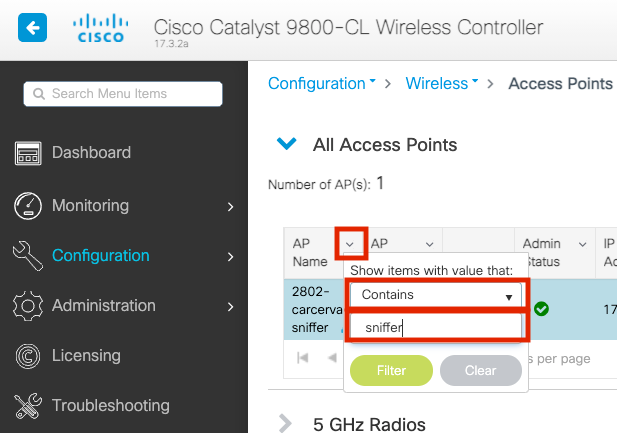Click the green Filter button
The width and height of the screenshot is (617, 433).
(391, 370)
